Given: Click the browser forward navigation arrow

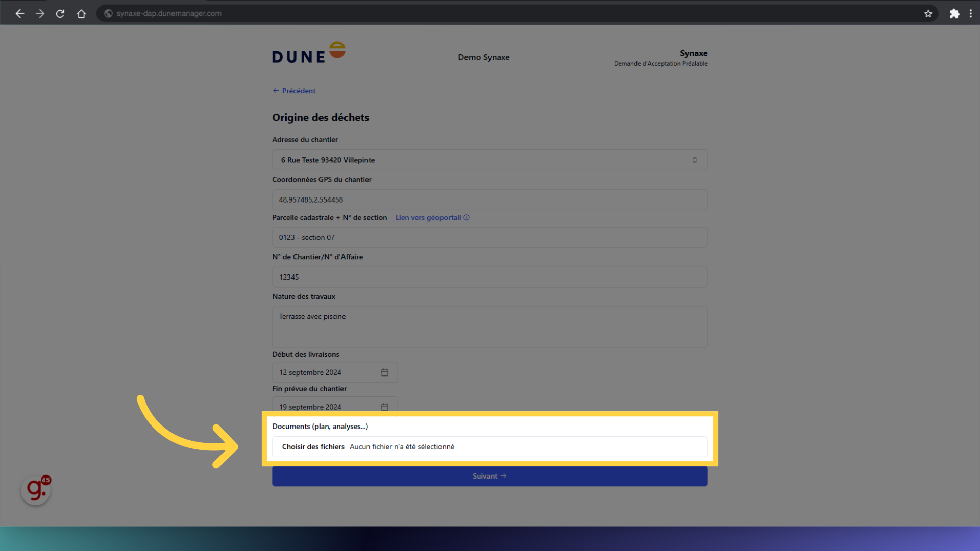Looking at the screenshot, I should click(40, 13).
